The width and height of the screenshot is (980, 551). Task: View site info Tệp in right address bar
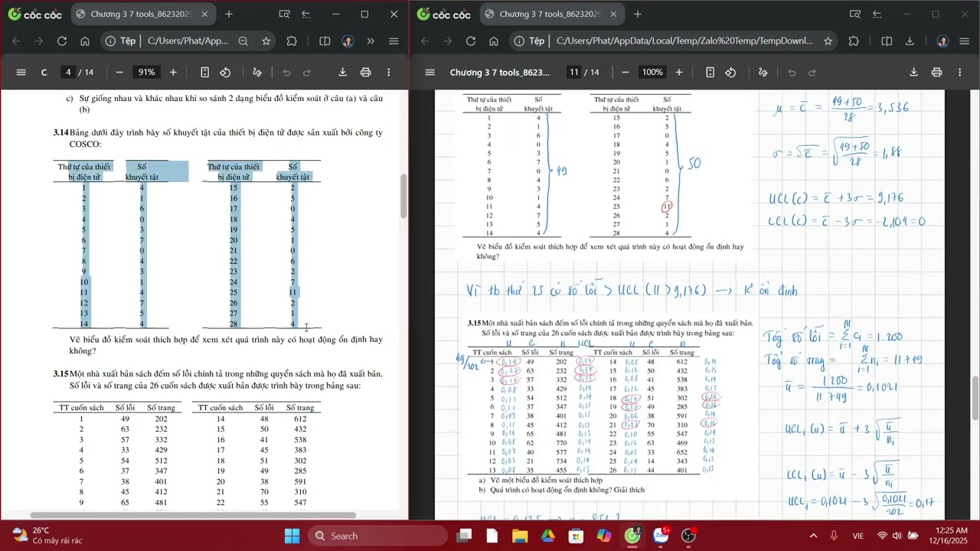coord(529,41)
